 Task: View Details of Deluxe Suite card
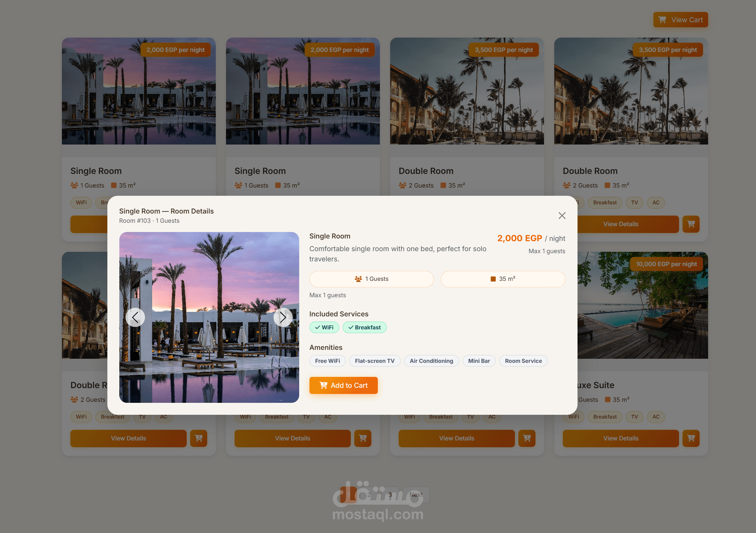pos(621,438)
